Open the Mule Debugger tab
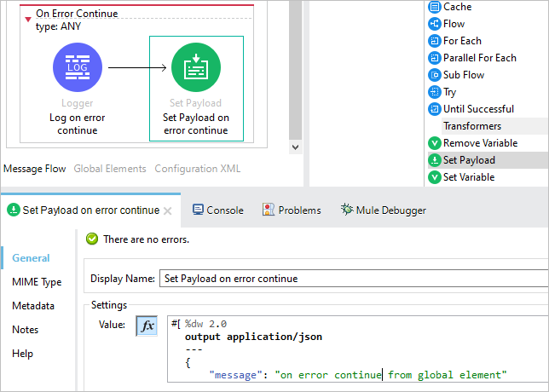 [x=384, y=210]
